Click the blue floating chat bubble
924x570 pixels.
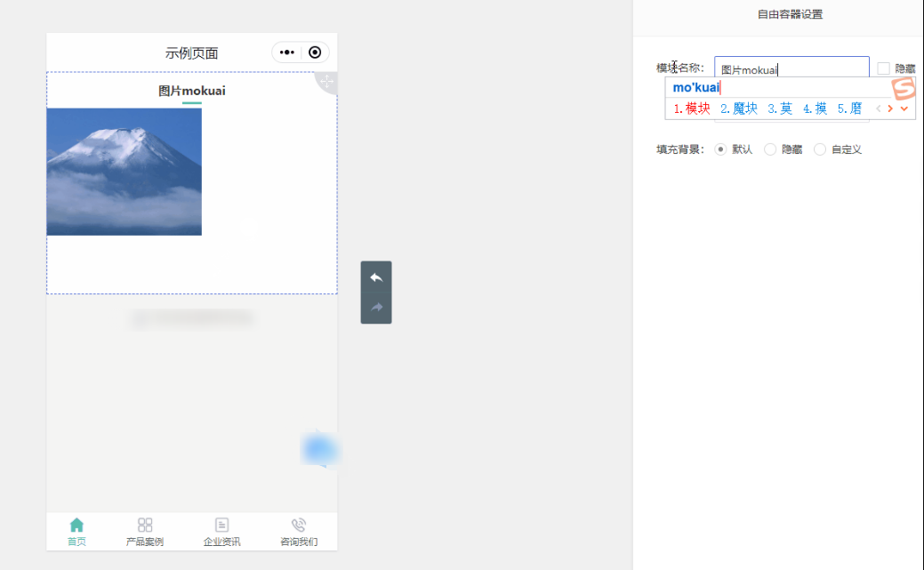tap(320, 449)
